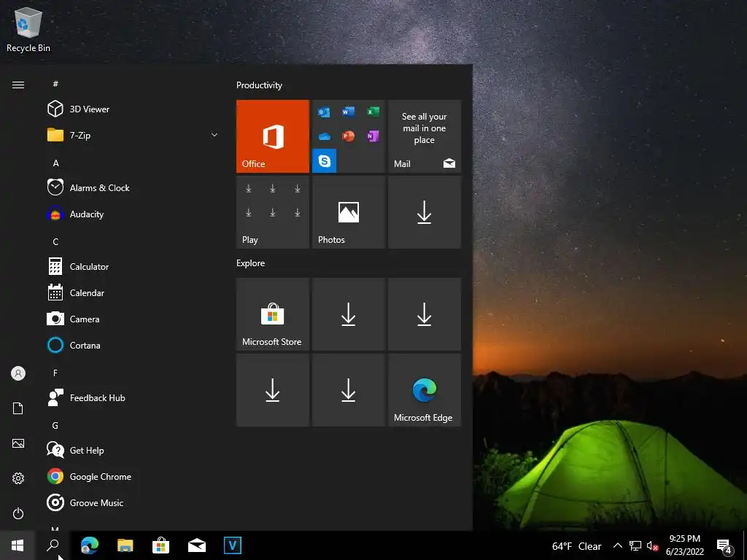Open Microsoft Edge from the taskbar
Image resolution: width=747 pixels, height=560 pixels.
(89, 545)
